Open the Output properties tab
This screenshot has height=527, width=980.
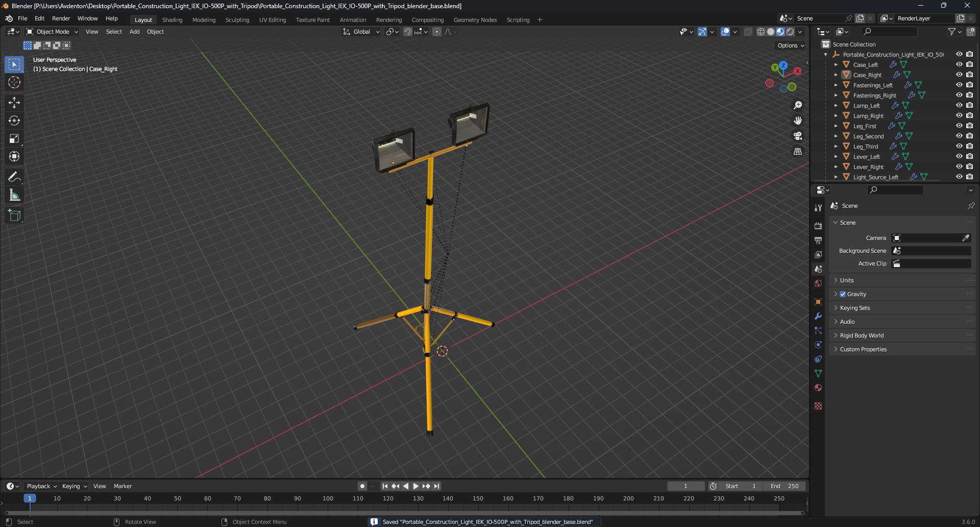[x=818, y=240]
